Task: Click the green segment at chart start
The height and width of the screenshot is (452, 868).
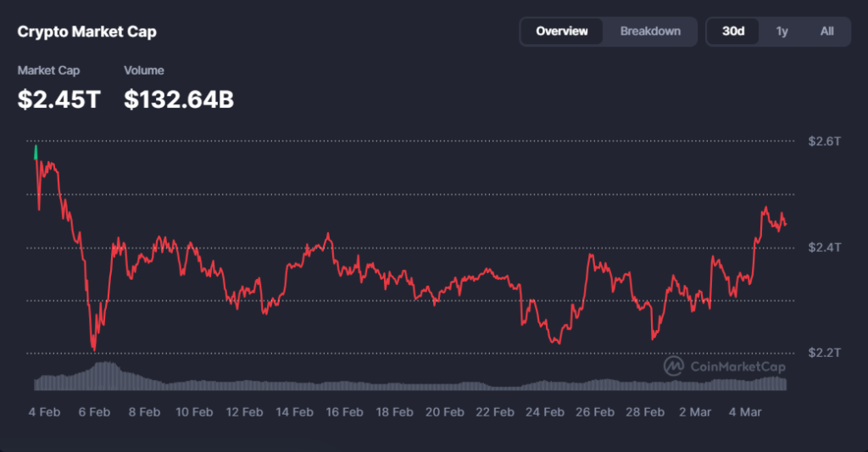Action: point(36,152)
